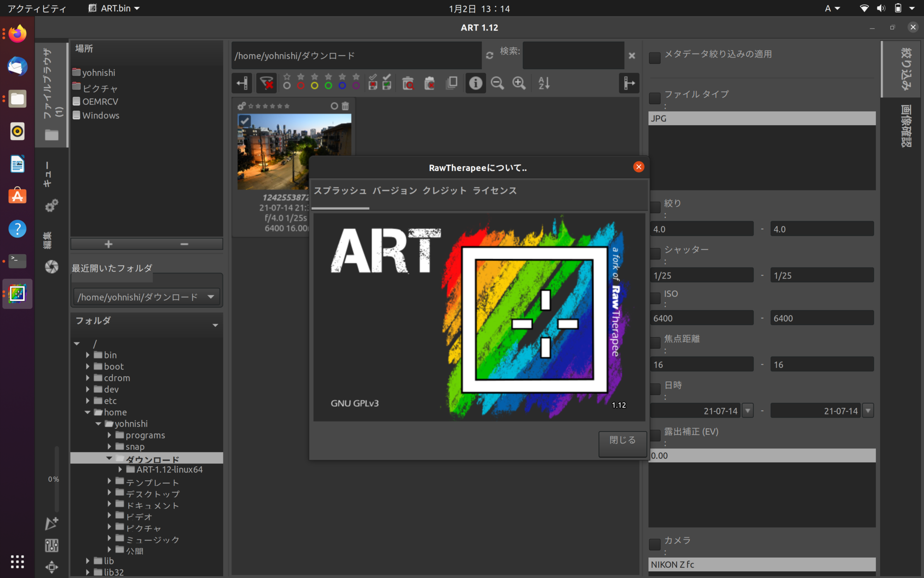Zoom in thumbnails with plus magnifier
924x578 pixels.
click(x=519, y=83)
